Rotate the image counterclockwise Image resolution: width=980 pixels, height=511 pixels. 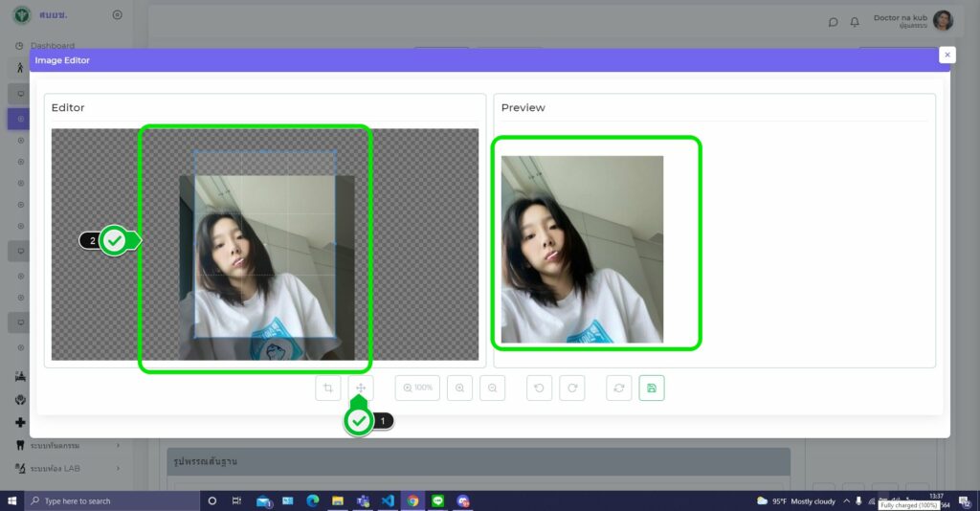[539, 388]
